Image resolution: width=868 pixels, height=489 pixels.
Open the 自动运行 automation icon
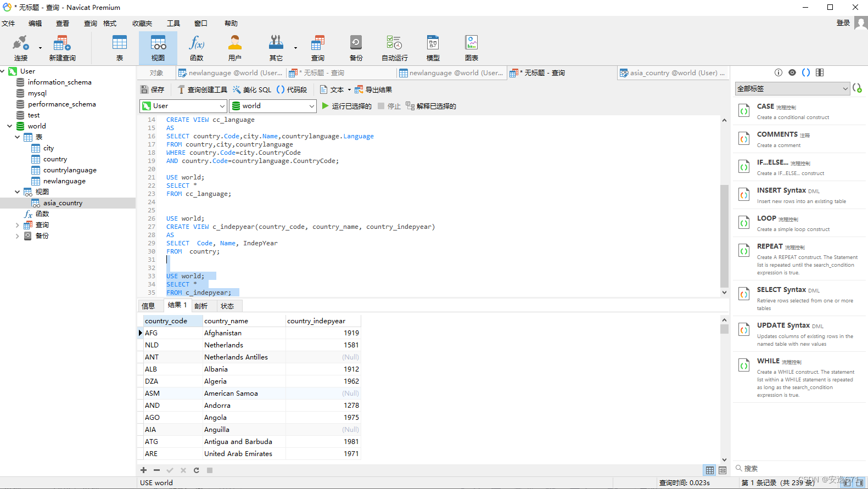pos(395,48)
